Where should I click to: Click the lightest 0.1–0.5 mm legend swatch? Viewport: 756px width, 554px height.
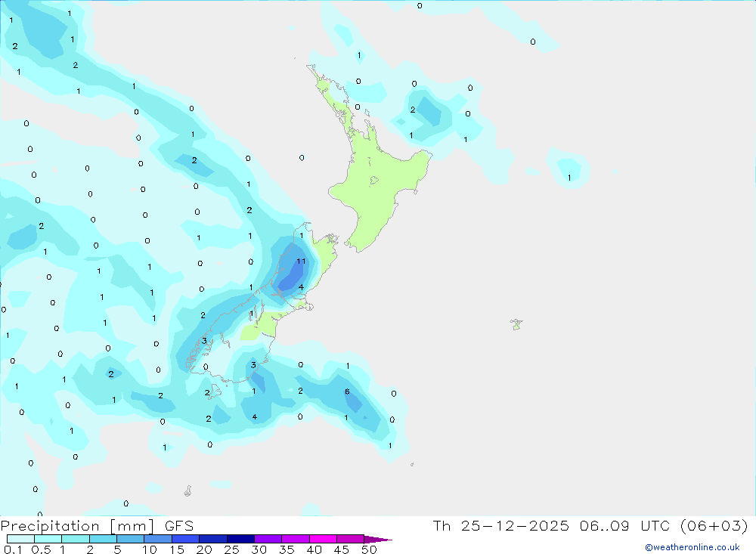click(x=20, y=539)
